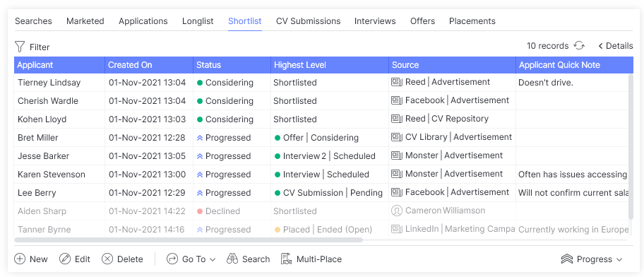
Task: Open the Go To dropdown
Action: point(191,259)
